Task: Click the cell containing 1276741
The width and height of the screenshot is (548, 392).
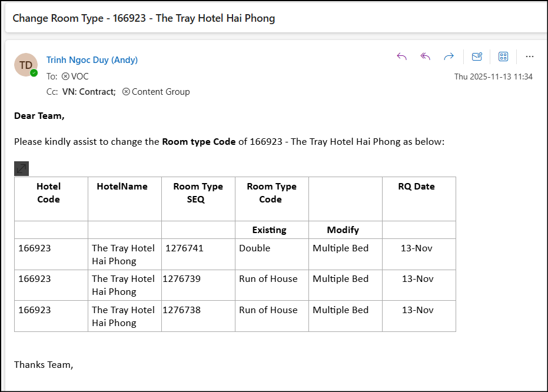Action: (184, 248)
